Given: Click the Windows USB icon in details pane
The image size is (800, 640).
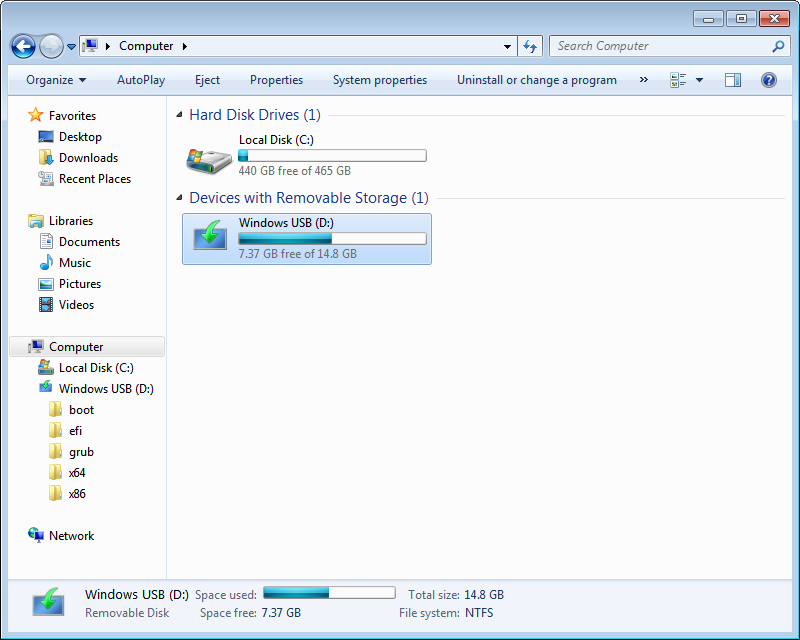Looking at the screenshot, I should click(x=48, y=602).
